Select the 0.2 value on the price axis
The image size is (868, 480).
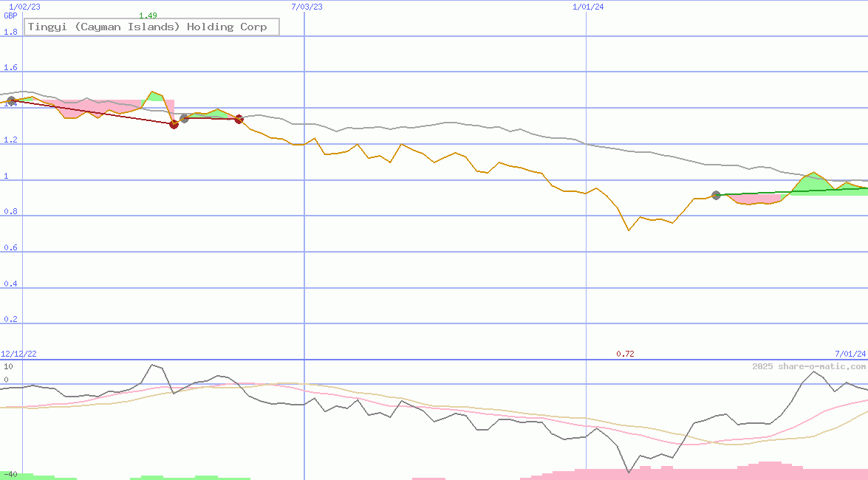point(9,319)
